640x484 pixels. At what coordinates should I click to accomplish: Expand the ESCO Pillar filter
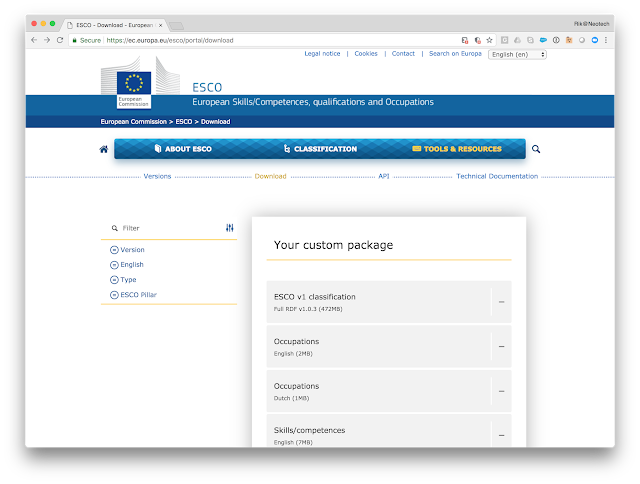pos(133,295)
